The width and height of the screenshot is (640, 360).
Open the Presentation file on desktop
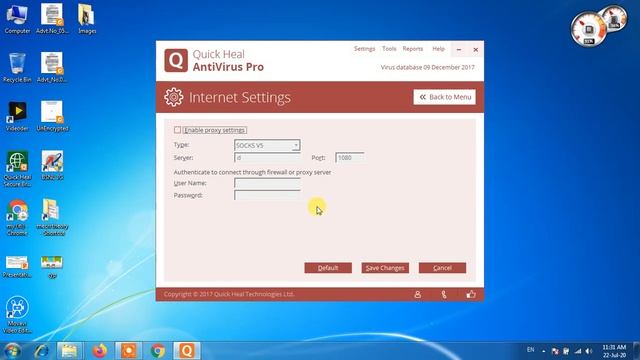point(17,267)
